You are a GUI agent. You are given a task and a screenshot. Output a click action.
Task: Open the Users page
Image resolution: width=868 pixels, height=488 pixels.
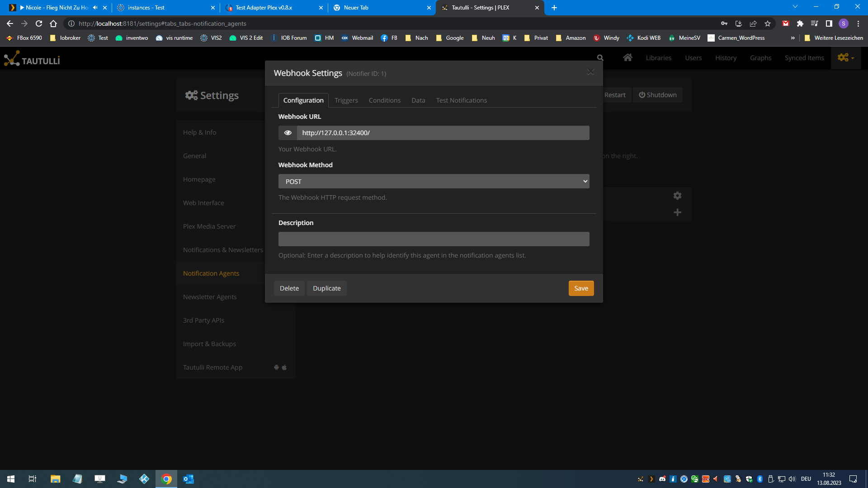(693, 58)
